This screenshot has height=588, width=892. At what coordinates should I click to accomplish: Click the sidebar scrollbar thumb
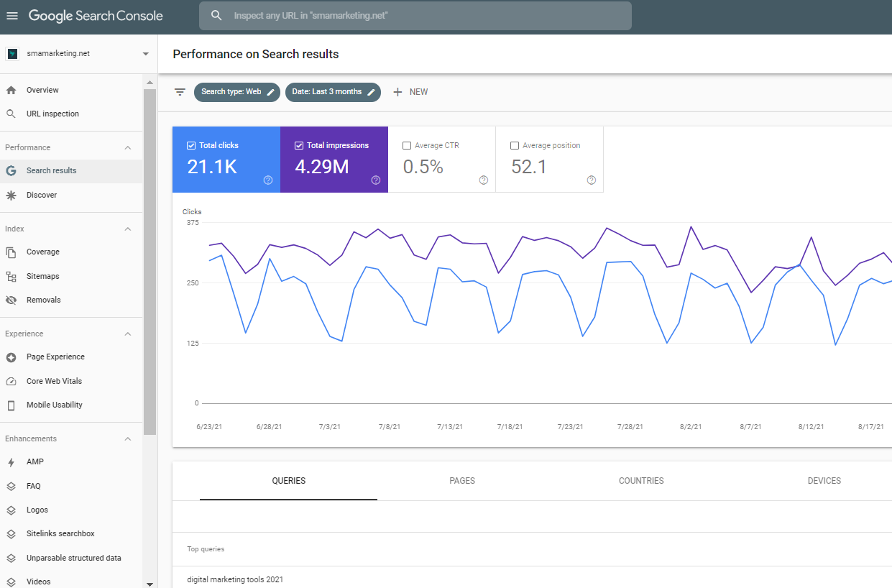click(x=150, y=262)
